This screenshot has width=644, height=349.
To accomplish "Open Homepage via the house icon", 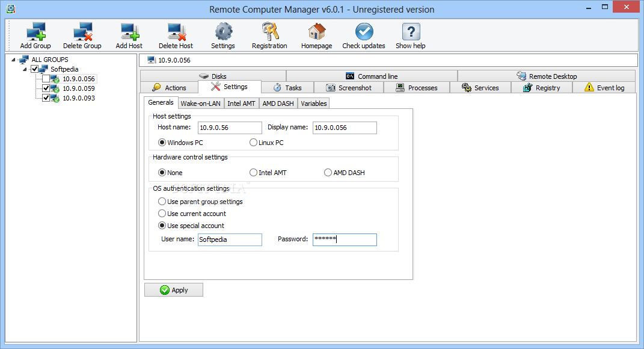I will tap(317, 31).
